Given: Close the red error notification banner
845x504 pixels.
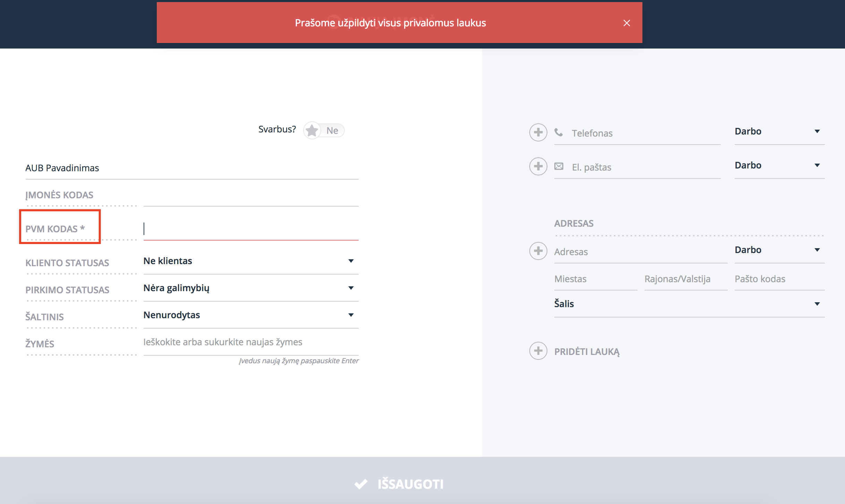Looking at the screenshot, I should 626,23.
